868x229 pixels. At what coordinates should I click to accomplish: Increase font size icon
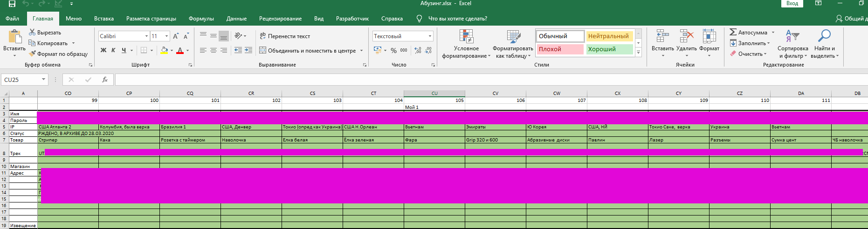176,36
